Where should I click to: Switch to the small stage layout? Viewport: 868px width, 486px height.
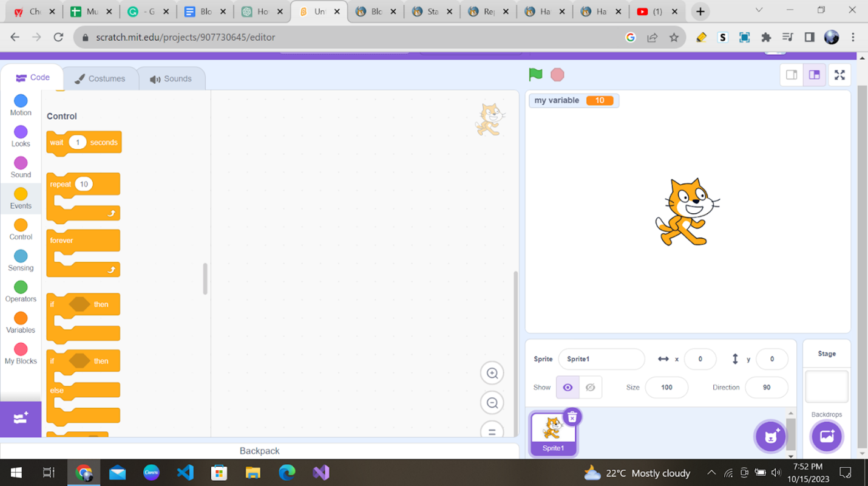click(x=792, y=75)
